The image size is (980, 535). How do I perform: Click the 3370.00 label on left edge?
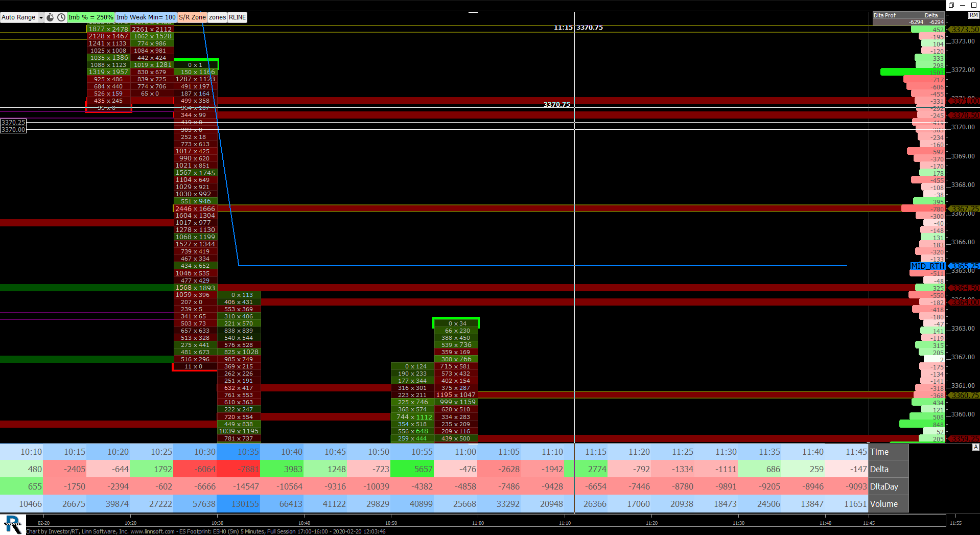point(13,130)
